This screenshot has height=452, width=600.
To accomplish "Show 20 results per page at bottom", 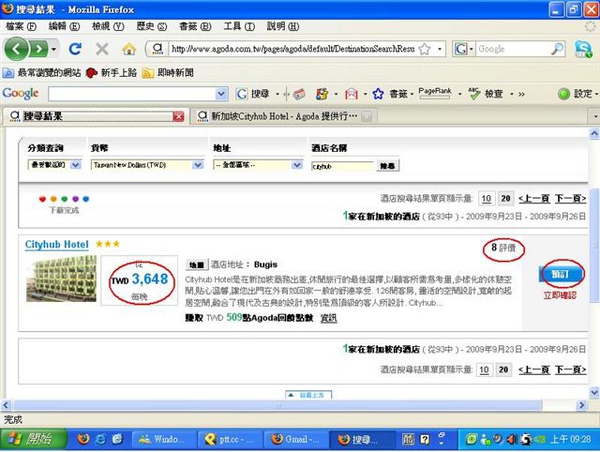I will [504, 370].
